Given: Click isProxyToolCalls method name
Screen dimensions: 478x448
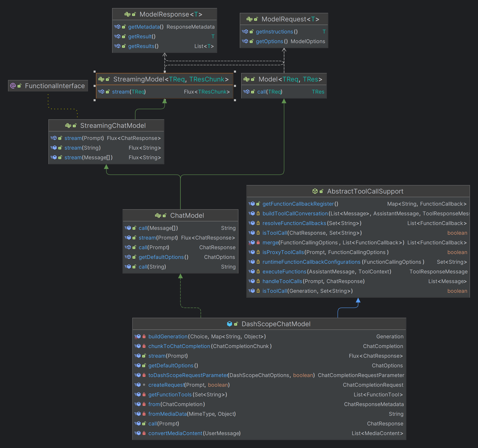Looking at the screenshot, I should [x=283, y=252].
